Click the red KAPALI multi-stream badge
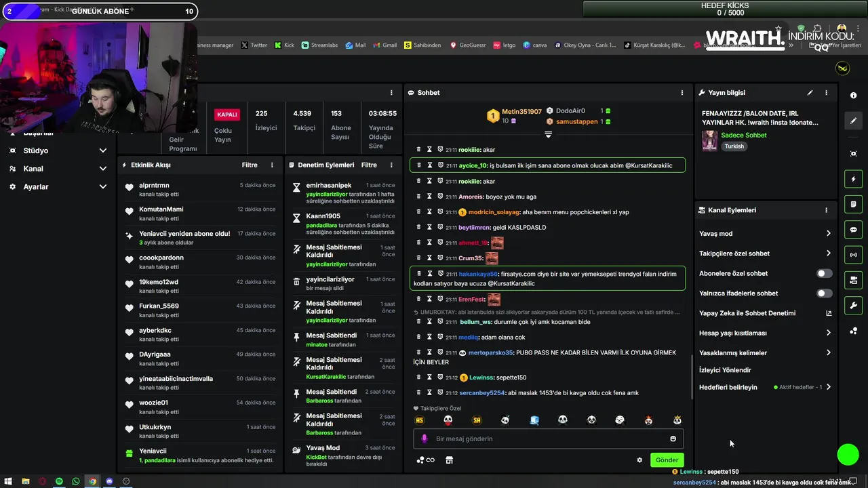The height and width of the screenshot is (488, 868). click(x=227, y=115)
